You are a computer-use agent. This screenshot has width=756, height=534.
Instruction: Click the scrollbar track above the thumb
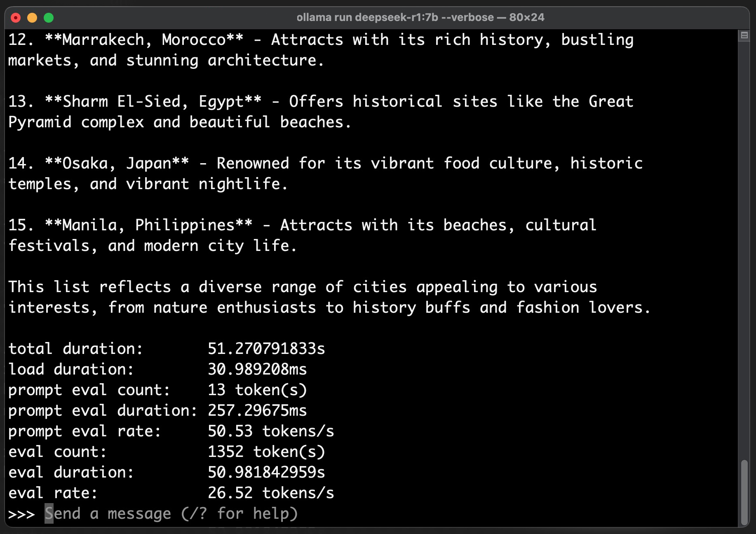point(744,247)
